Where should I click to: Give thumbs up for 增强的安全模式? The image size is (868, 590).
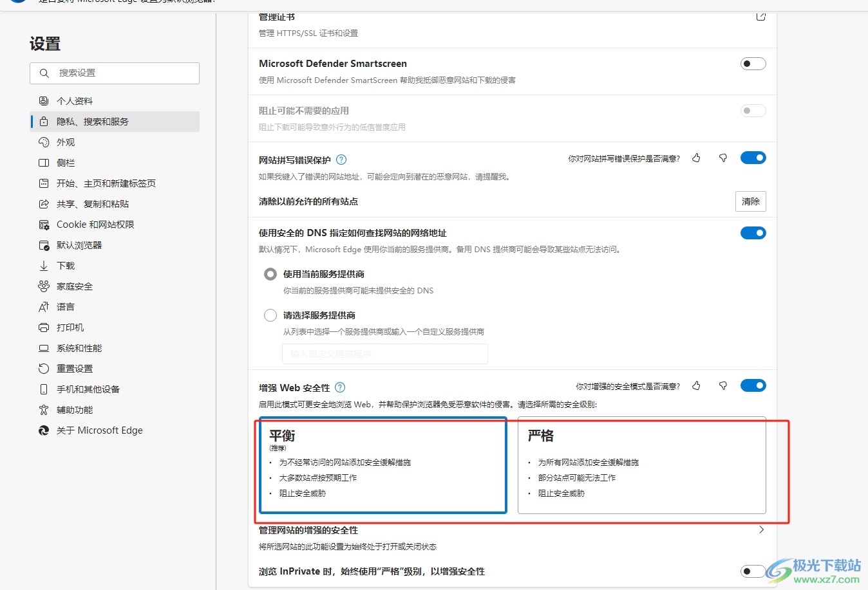(x=696, y=385)
